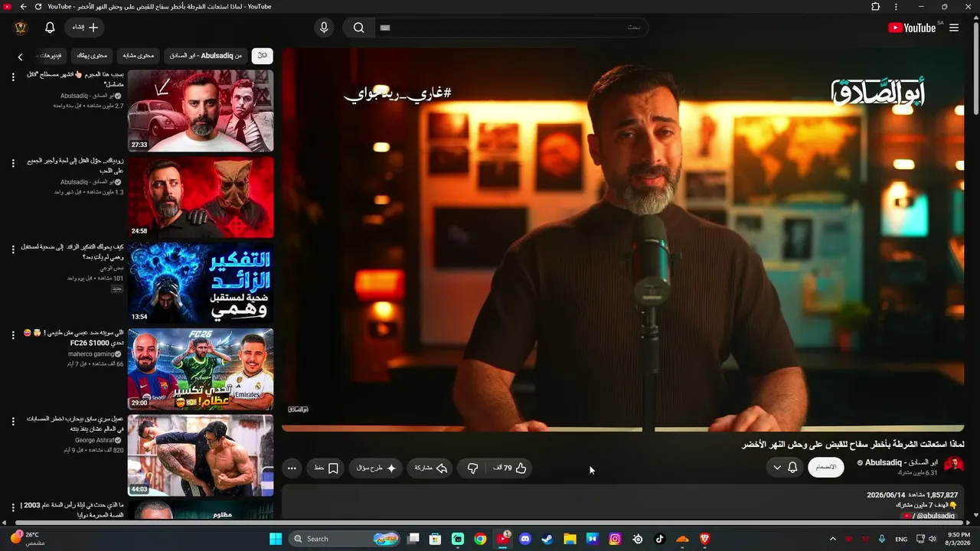Open the 44:03 George Ashraf video thumbnail
Screen dimensions: 980x551
201,455
